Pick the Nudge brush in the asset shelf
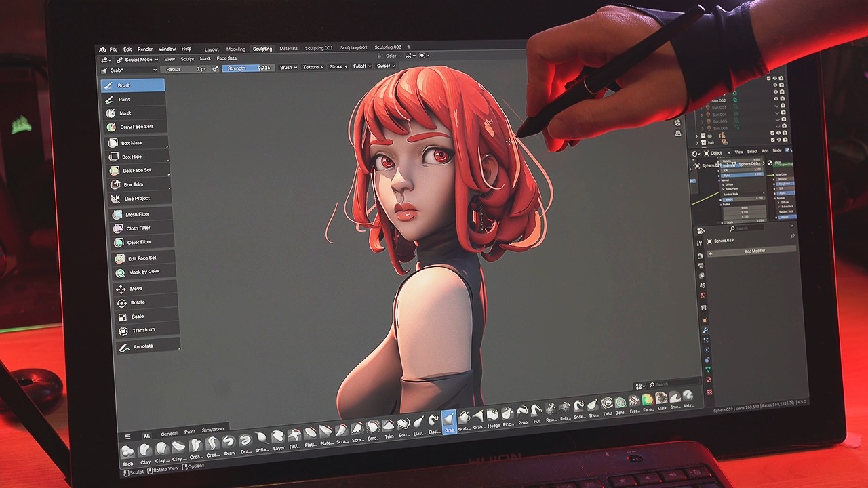The width and height of the screenshot is (868, 488). point(494,417)
